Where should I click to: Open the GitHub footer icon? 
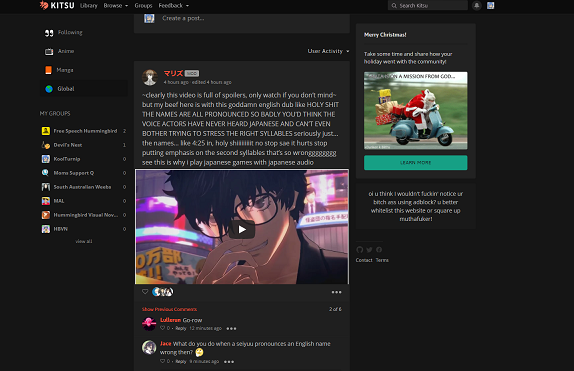359,250
